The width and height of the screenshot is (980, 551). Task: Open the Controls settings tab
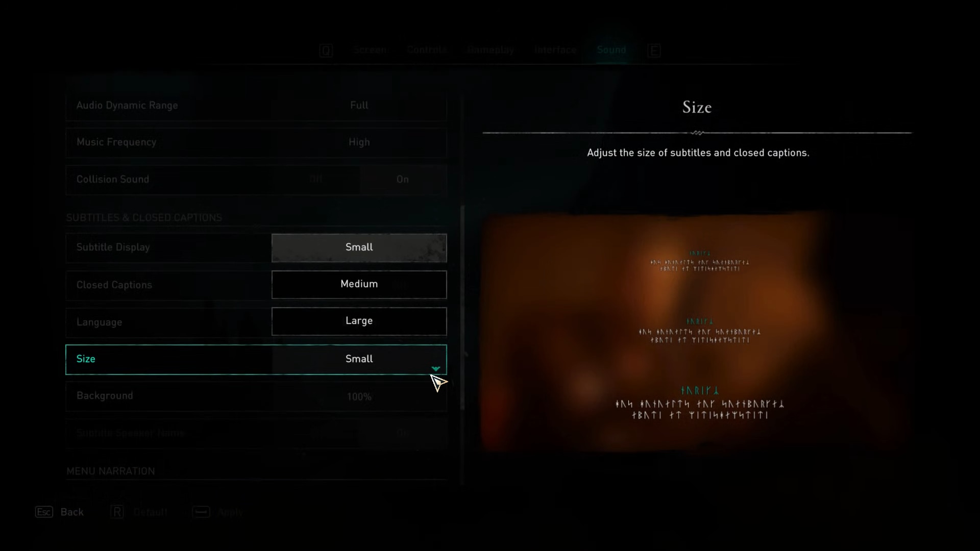click(x=427, y=50)
